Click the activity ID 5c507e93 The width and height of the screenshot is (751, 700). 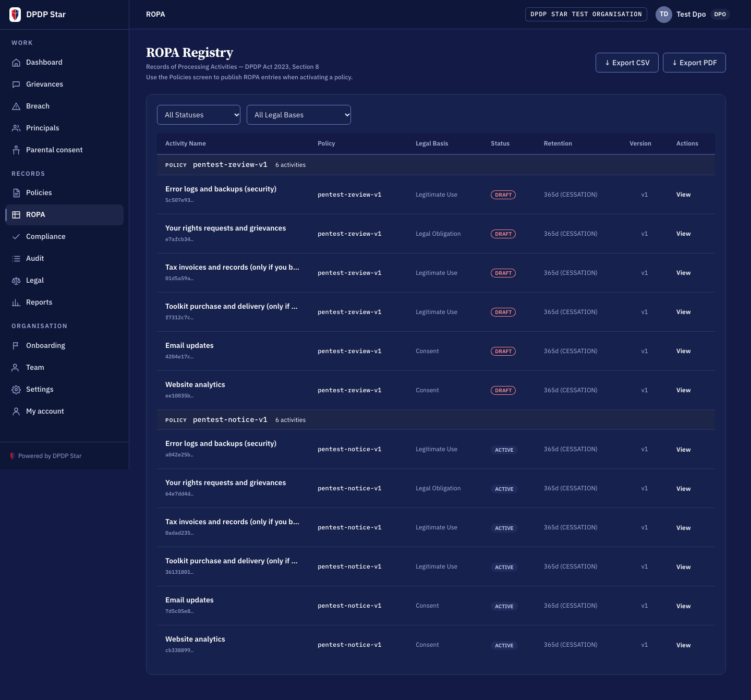click(x=179, y=200)
